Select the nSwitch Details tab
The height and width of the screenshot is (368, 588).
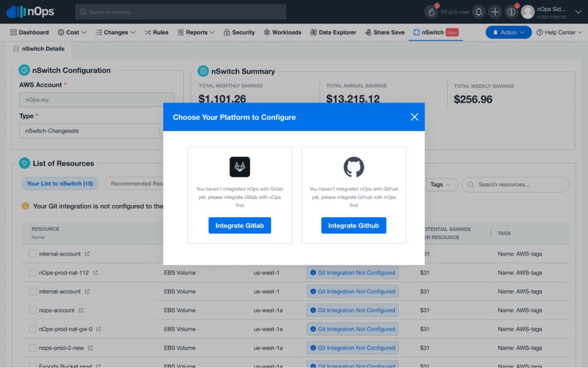point(38,49)
